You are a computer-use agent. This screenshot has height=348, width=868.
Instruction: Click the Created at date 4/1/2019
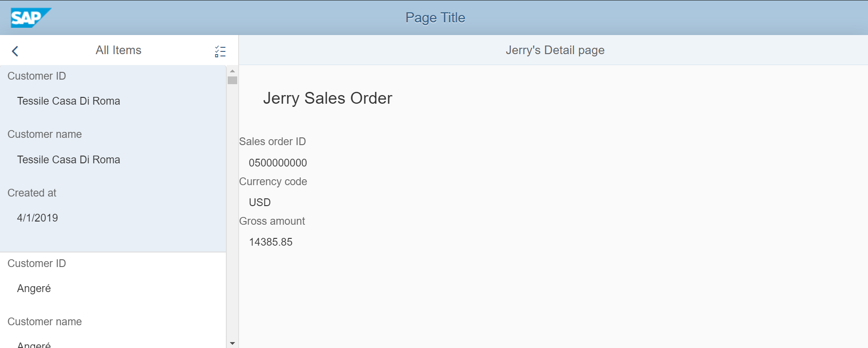pyautogui.click(x=37, y=218)
